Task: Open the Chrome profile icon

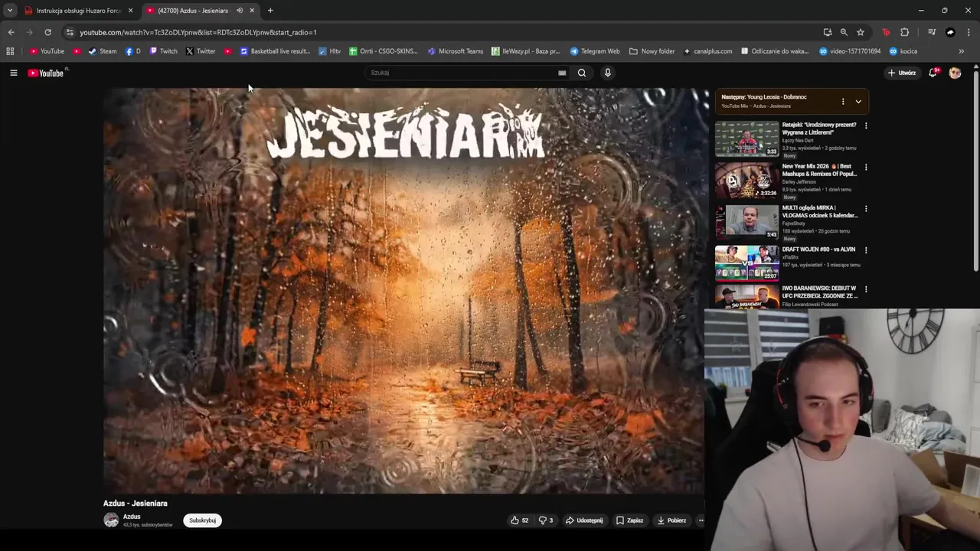Action: (x=950, y=32)
